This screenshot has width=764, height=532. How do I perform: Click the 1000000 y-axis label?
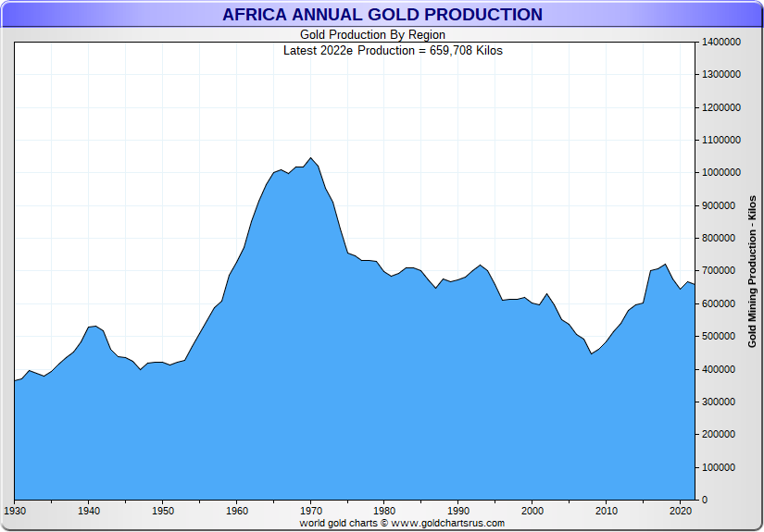click(x=721, y=173)
